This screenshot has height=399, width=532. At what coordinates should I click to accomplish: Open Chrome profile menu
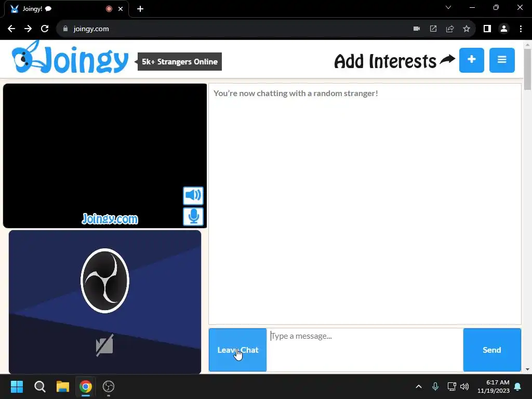coord(504,29)
